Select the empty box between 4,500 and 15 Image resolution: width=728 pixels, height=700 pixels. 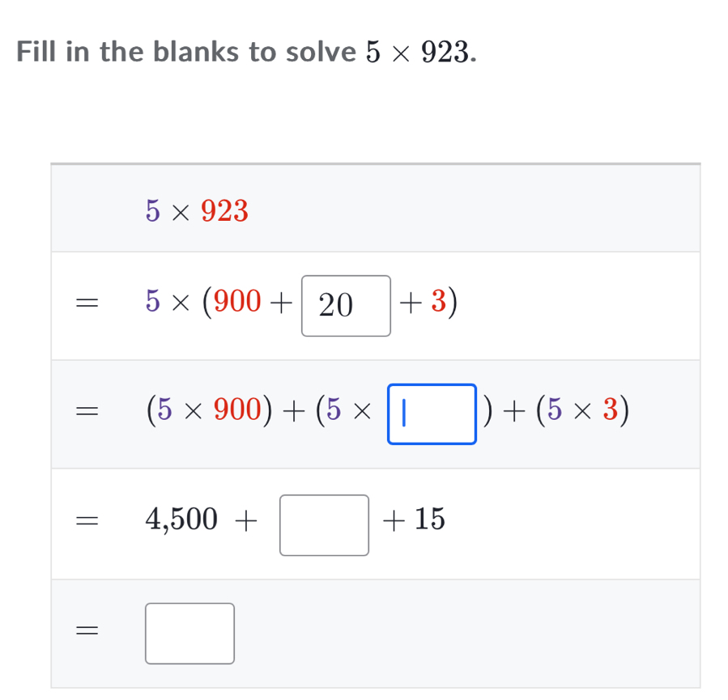(x=324, y=525)
